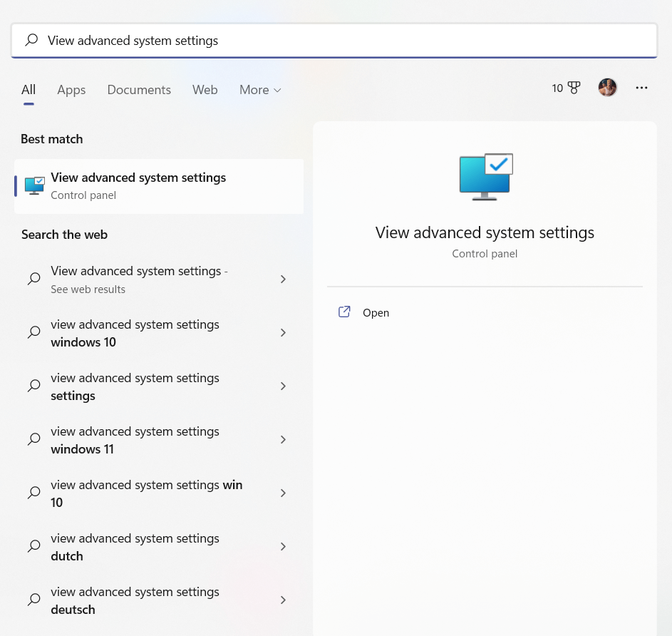The image size is (672, 636).
Task: Click the Open external-link icon
Action: (x=344, y=312)
